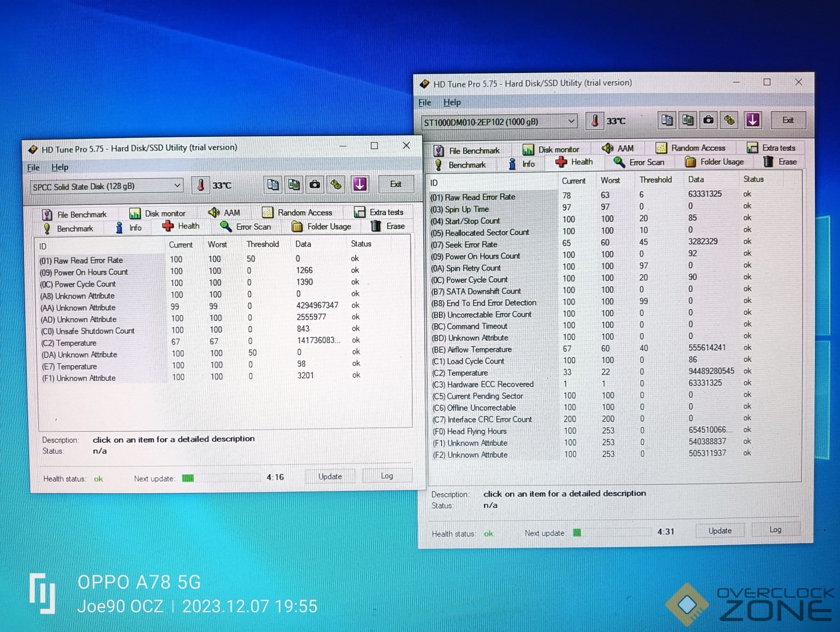This screenshot has width=840, height=632.
Task: Click camera save screenshot icon in SPCC window
Action: point(315,184)
